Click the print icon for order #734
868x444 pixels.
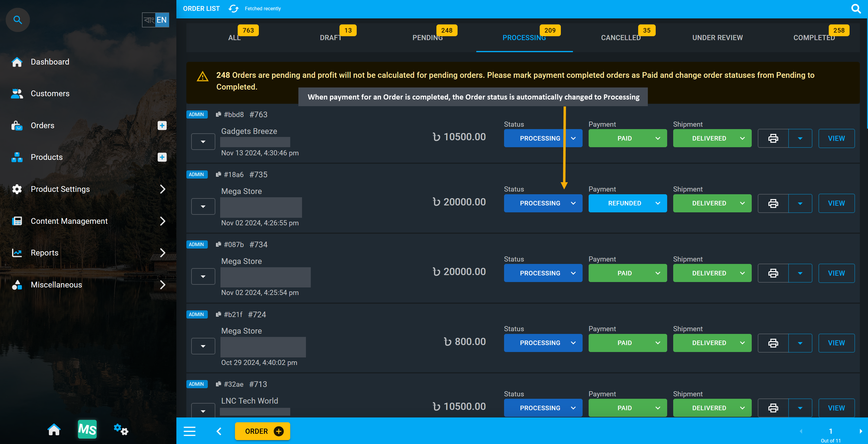pos(773,273)
